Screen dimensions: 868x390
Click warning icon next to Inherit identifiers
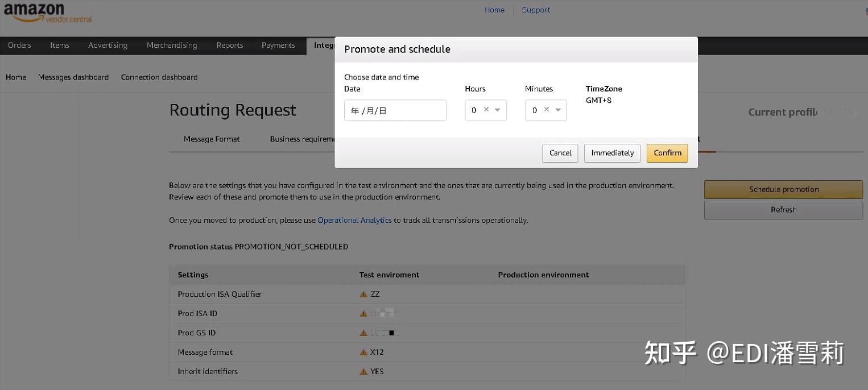[x=364, y=371]
